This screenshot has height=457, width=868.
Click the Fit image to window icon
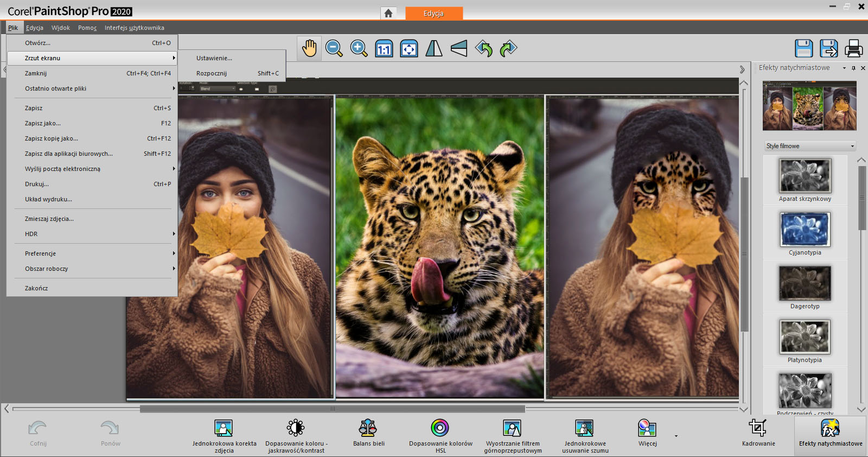coord(409,48)
